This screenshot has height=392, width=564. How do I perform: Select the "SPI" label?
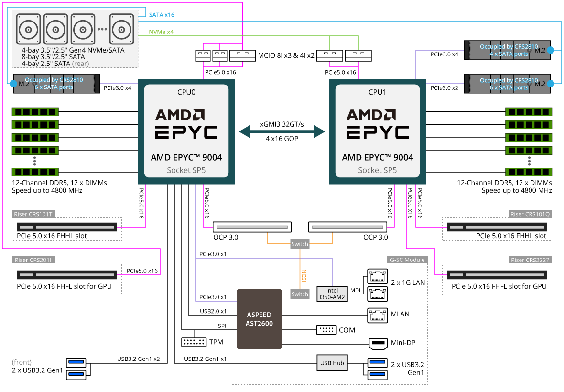coord(222,326)
